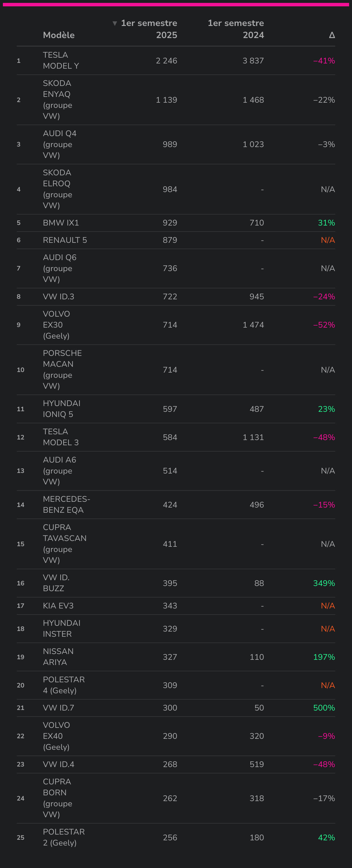Click rank number 25 for Polestar 2

(20, 838)
